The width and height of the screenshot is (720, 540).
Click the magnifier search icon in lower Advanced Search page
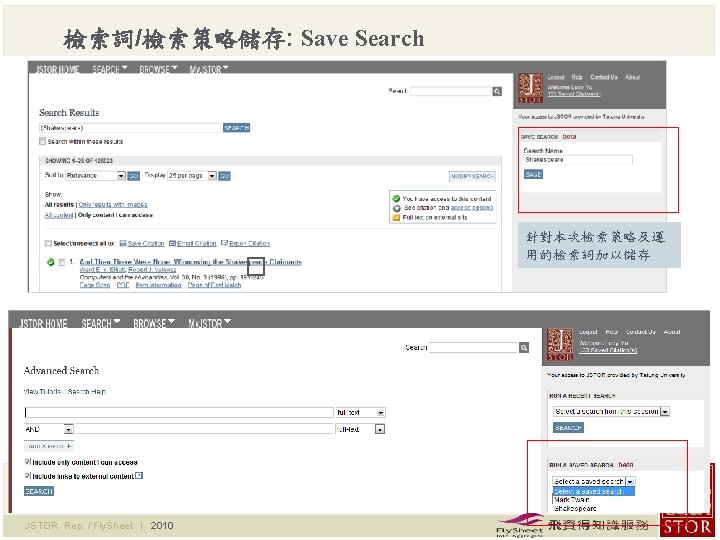click(523, 348)
